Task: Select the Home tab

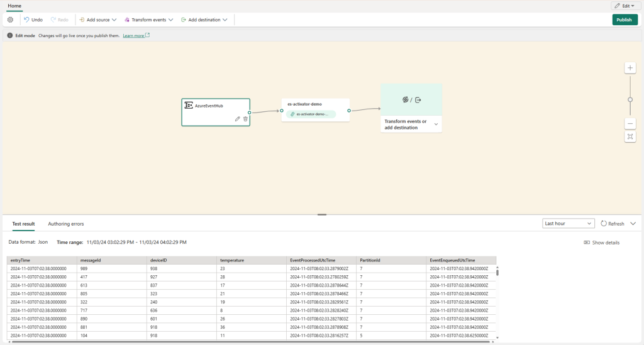Action: click(x=14, y=6)
